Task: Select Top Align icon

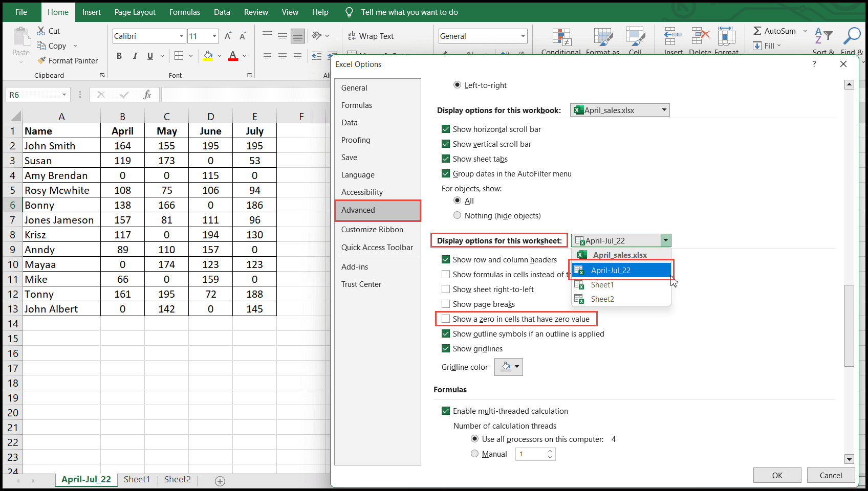Action: (x=267, y=36)
